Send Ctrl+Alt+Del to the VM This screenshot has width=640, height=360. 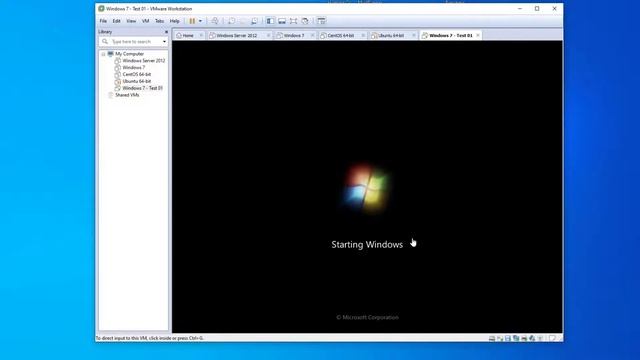tap(215, 21)
